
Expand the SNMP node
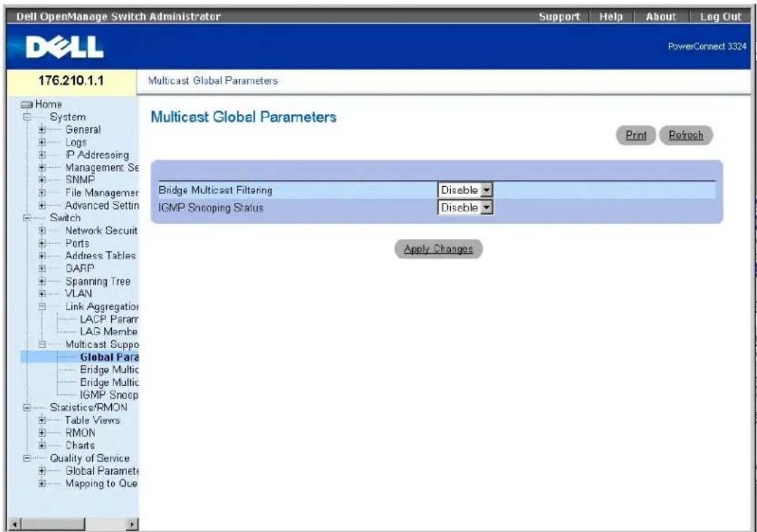[x=43, y=180]
